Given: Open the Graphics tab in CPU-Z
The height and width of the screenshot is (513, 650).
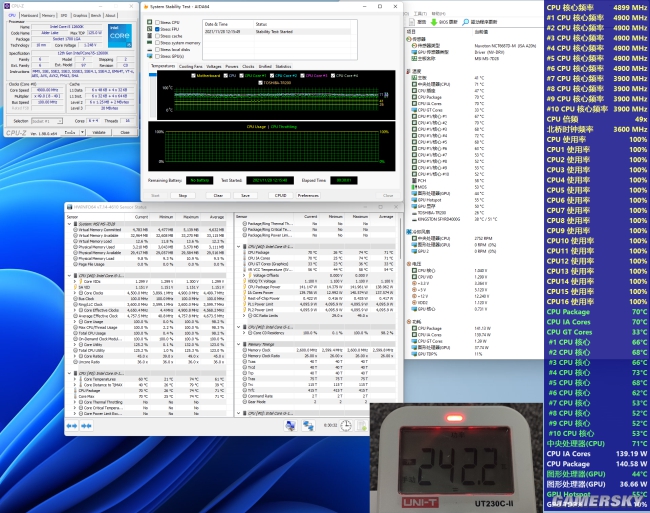Looking at the screenshot, I should click(x=80, y=15).
